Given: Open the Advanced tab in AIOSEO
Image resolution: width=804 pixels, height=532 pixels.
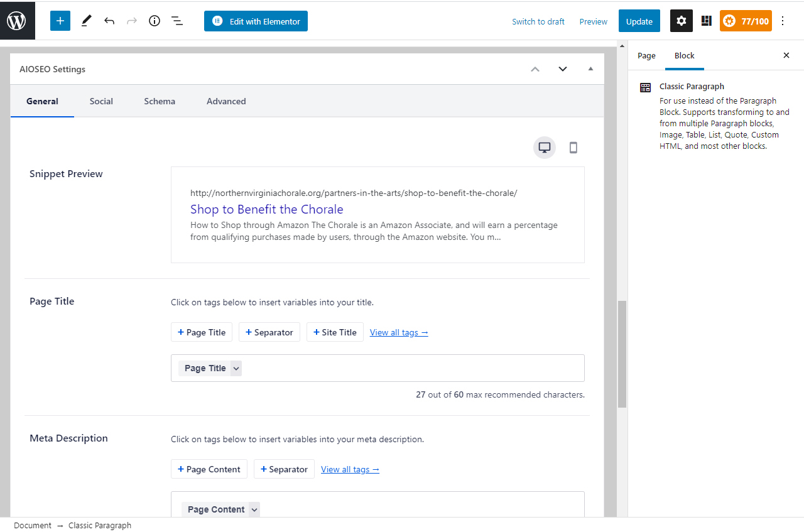Looking at the screenshot, I should (x=226, y=101).
